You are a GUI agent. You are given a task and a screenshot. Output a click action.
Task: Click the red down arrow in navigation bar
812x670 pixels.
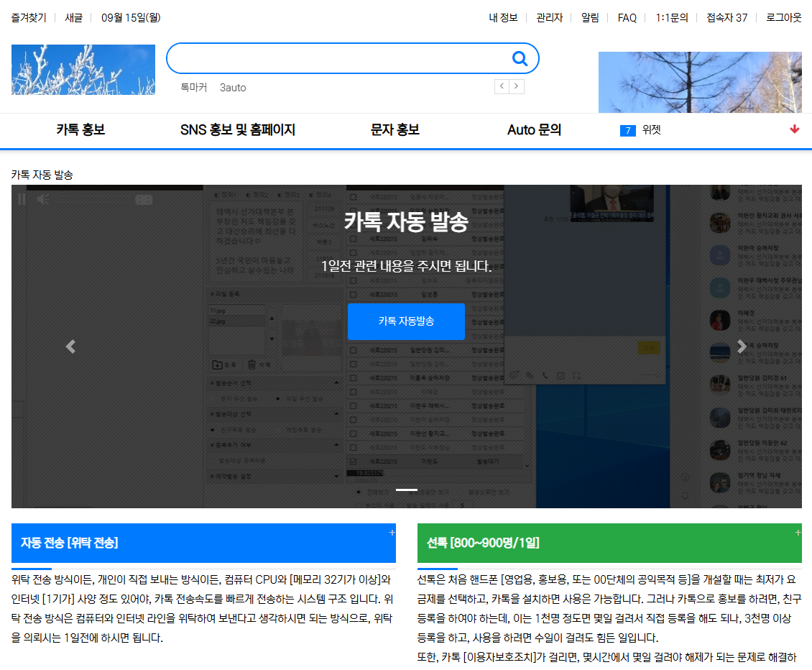coord(794,129)
